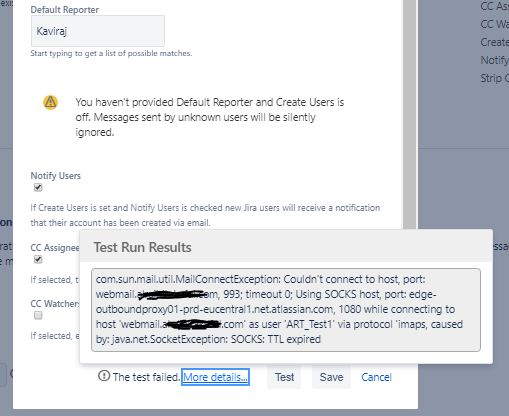
Task: Cancel the mail handler dialog
Action: tap(376, 377)
